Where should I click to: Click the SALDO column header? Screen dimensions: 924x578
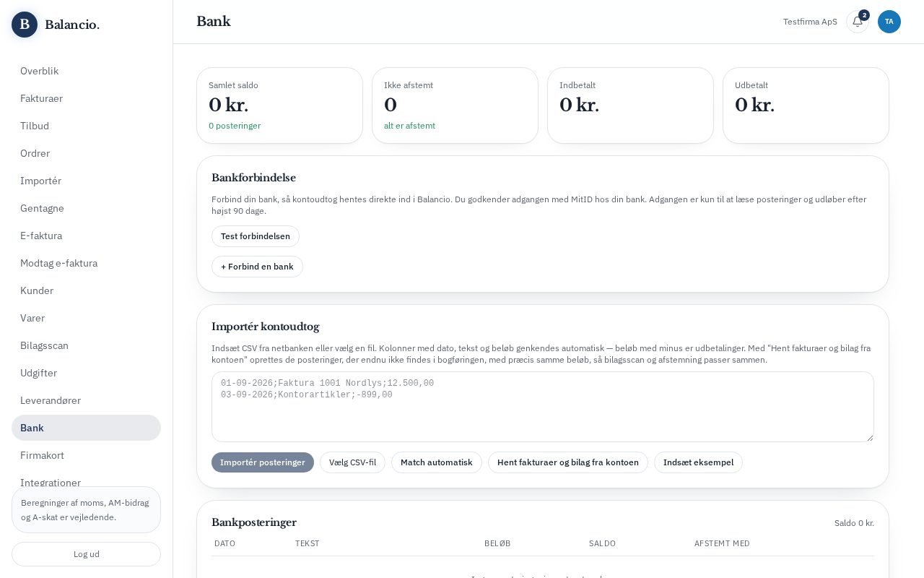[602, 543]
